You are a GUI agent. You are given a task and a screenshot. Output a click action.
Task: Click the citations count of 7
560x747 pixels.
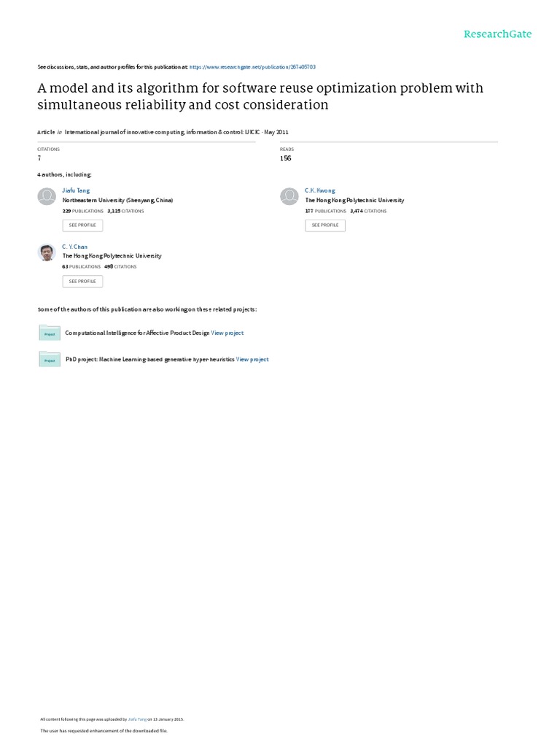39,158
